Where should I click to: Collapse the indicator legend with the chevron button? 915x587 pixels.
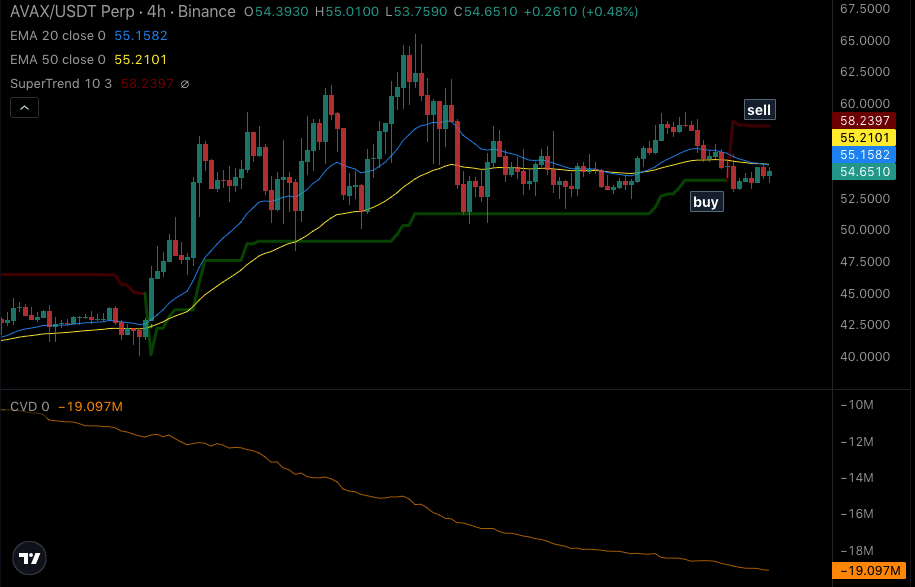(25, 108)
